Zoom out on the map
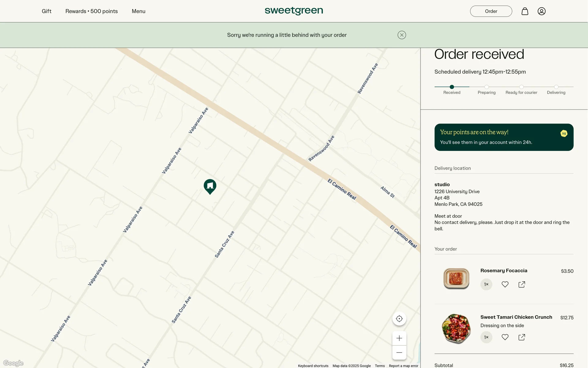 pos(399,352)
